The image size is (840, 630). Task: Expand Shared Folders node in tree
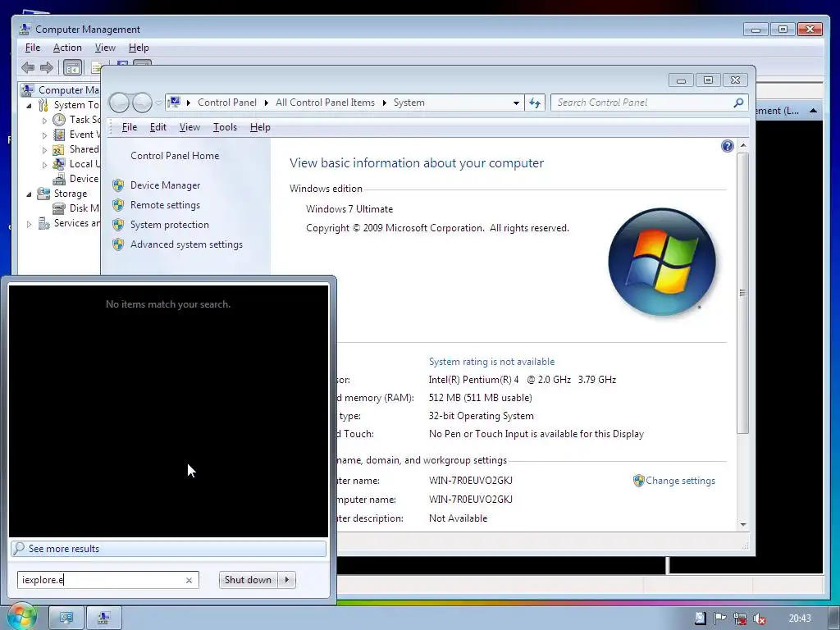pos(44,151)
